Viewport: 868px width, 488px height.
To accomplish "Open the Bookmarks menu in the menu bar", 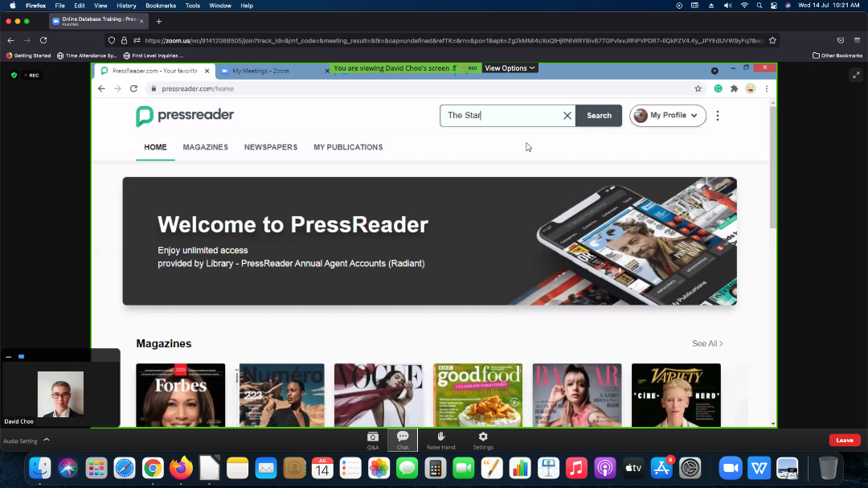I will (161, 6).
